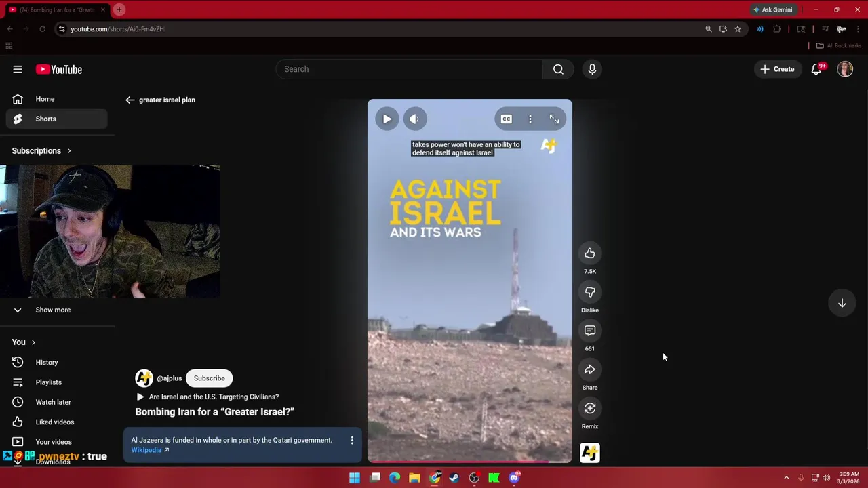Open File Explorer from the taskbar
The width and height of the screenshot is (868, 488).
pyautogui.click(x=414, y=478)
